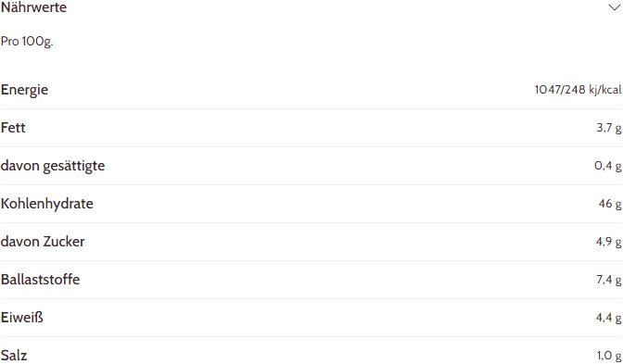Click the 1047/248 kj/kcal value

(x=578, y=90)
